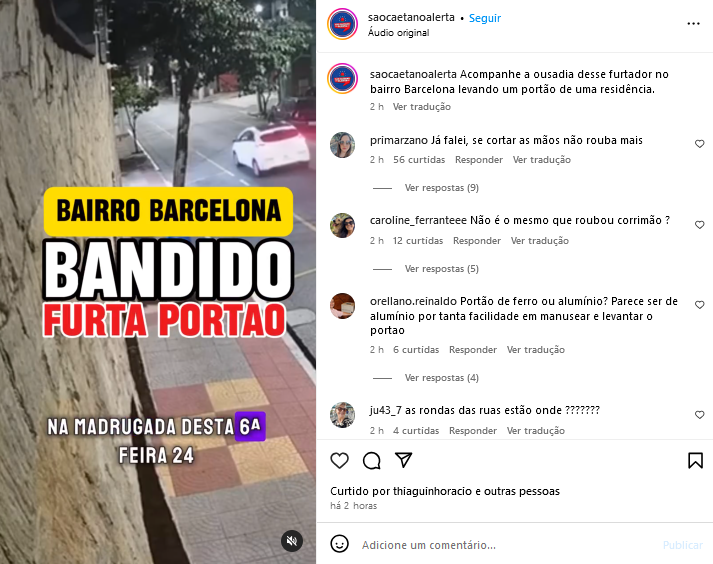Open saocaetanoalerta profile picture in header

tap(342, 24)
